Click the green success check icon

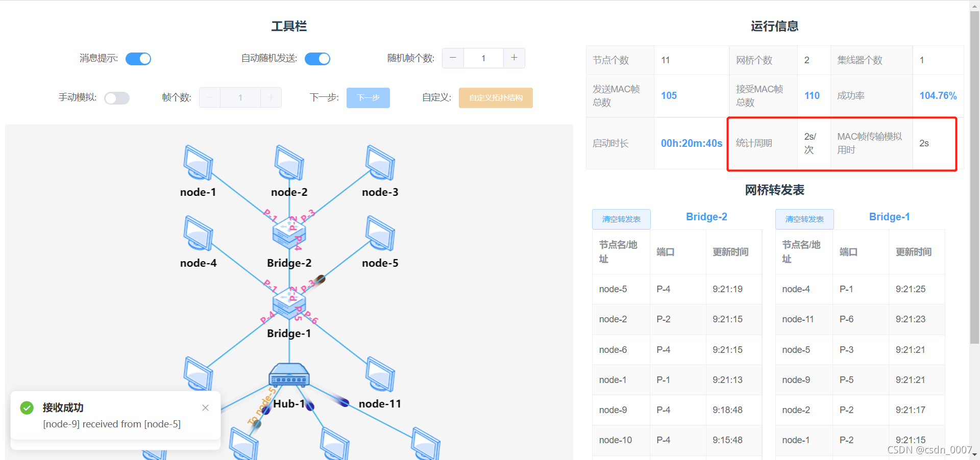pos(27,407)
